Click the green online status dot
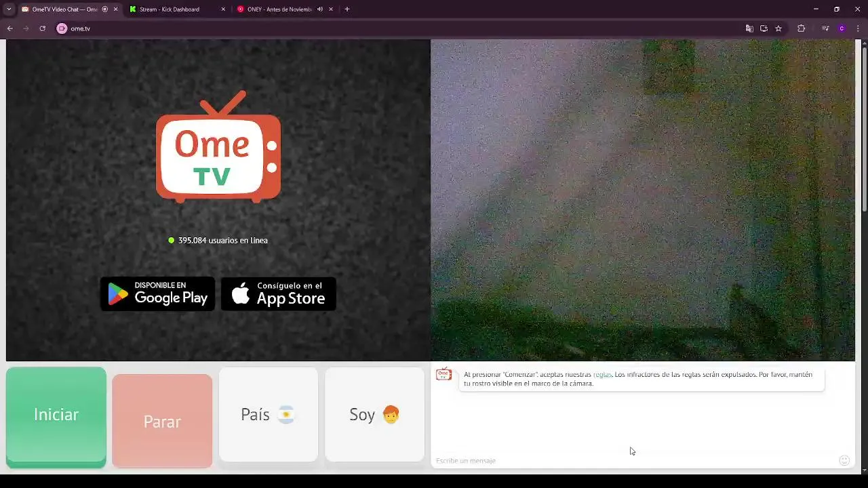This screenshot has width=868, height=488. tap(172, 240)
